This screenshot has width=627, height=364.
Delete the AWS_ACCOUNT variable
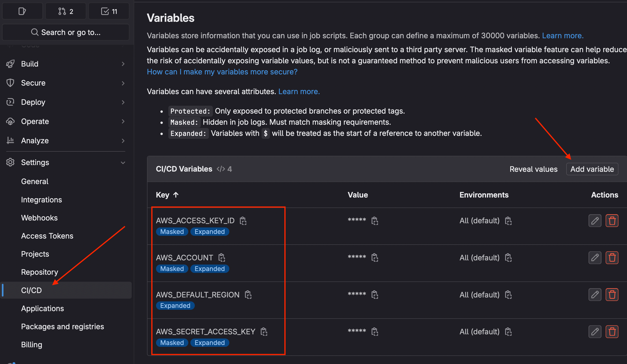point(612,258)
